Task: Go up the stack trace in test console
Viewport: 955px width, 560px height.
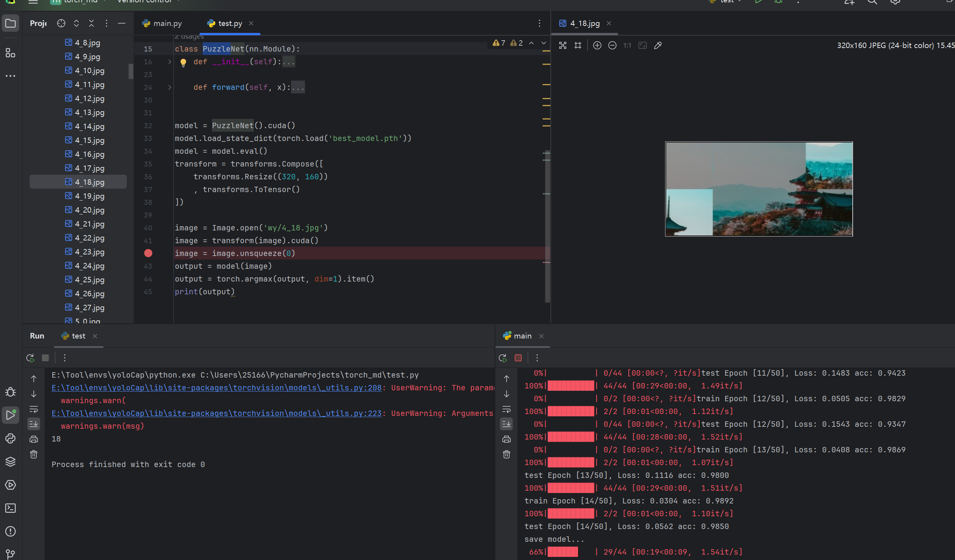Action: [34, 379]
